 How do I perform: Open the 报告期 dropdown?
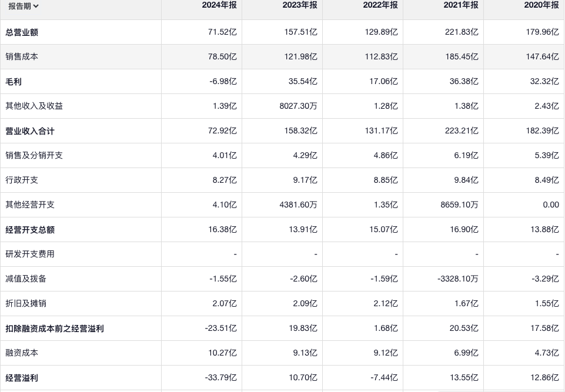(23, 6)
